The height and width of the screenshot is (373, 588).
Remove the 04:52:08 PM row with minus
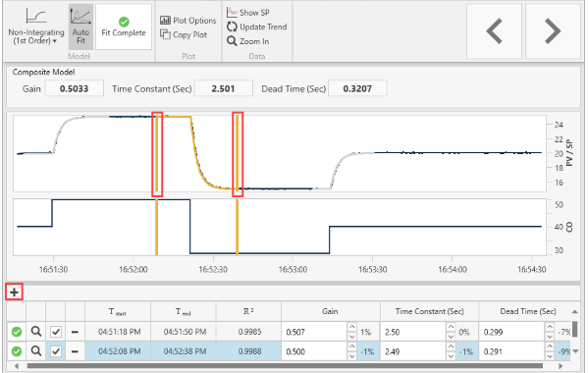(x=75, y=351)
